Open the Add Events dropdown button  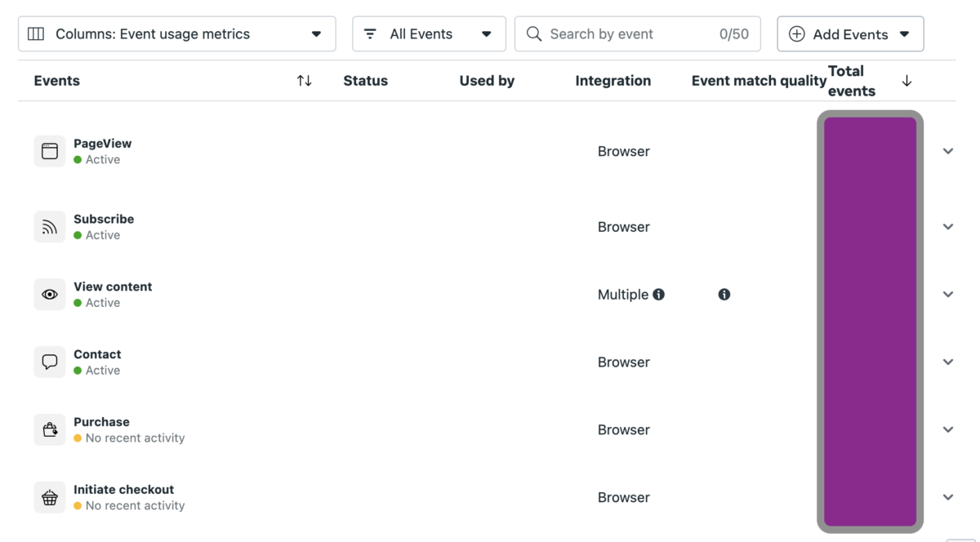849,34
